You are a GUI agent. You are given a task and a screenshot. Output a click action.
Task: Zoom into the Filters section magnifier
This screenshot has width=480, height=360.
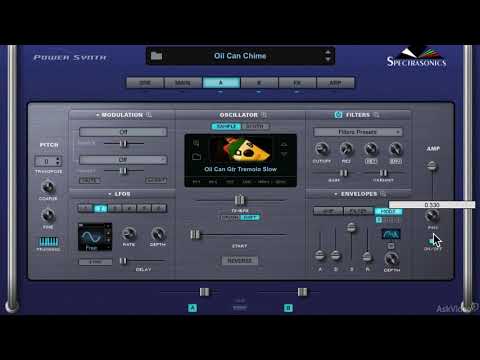[x=376, y=115]
